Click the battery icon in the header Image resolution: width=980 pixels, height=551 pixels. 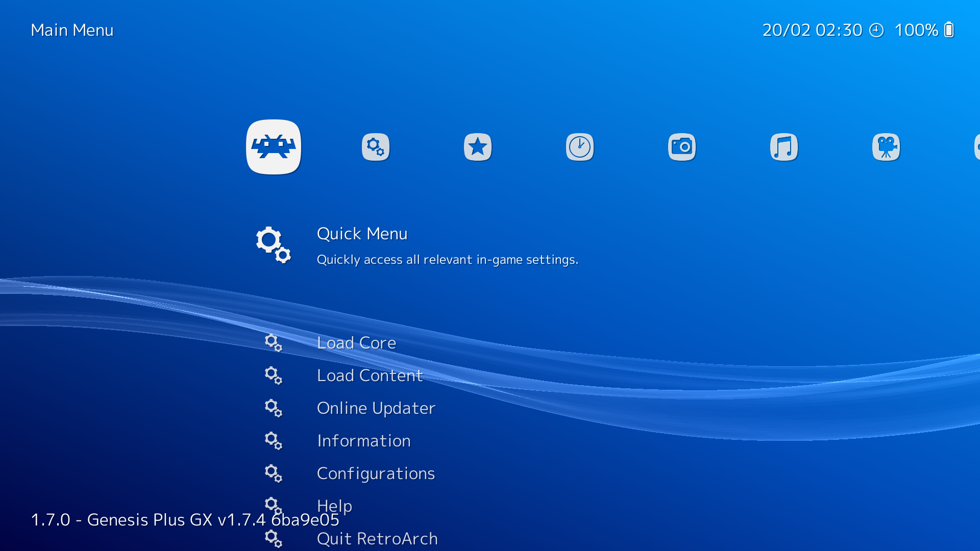coord(949,30)
